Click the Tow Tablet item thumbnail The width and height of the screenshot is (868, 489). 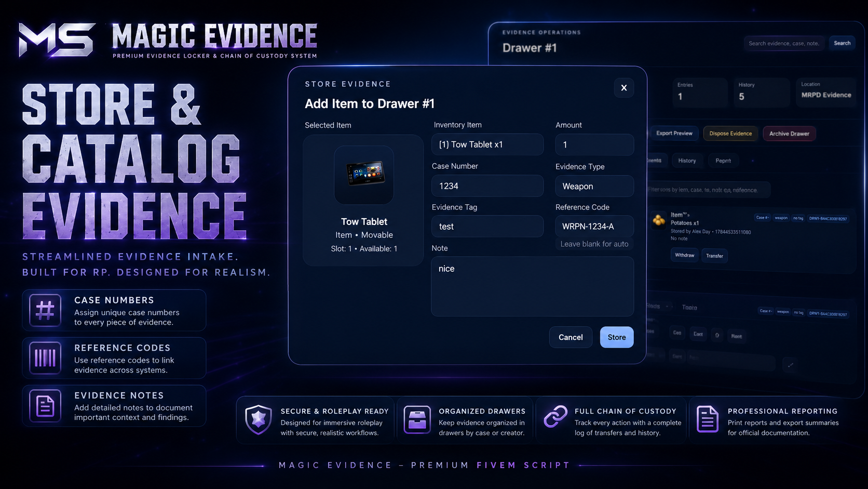tap(364, 175)
